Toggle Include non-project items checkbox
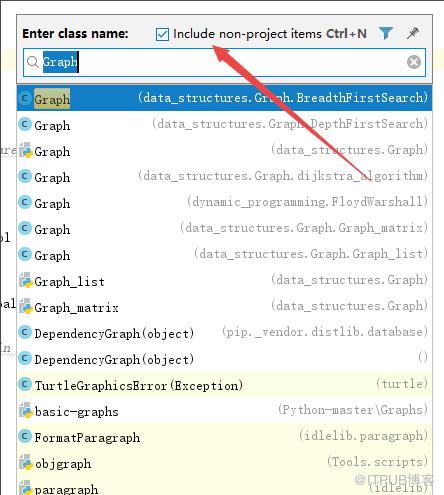Image resolution: width=444 pixels, height=495 pixels. [x=162, y=34]
